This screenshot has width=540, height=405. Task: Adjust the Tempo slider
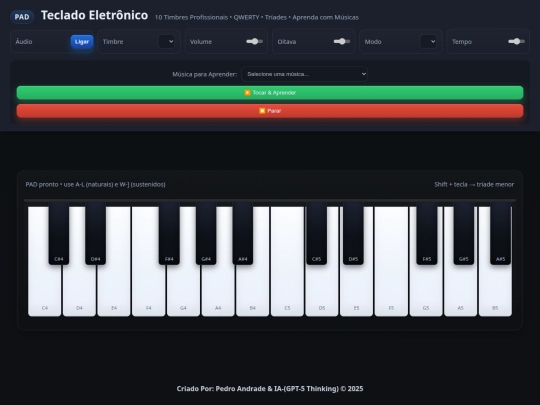[x=516, y=42]
